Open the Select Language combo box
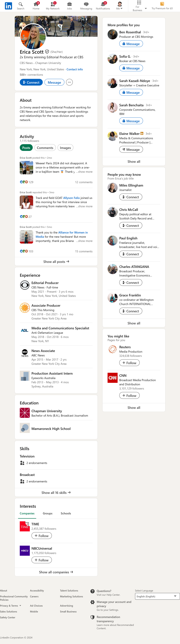180x644 pixels. coord(157,596)
